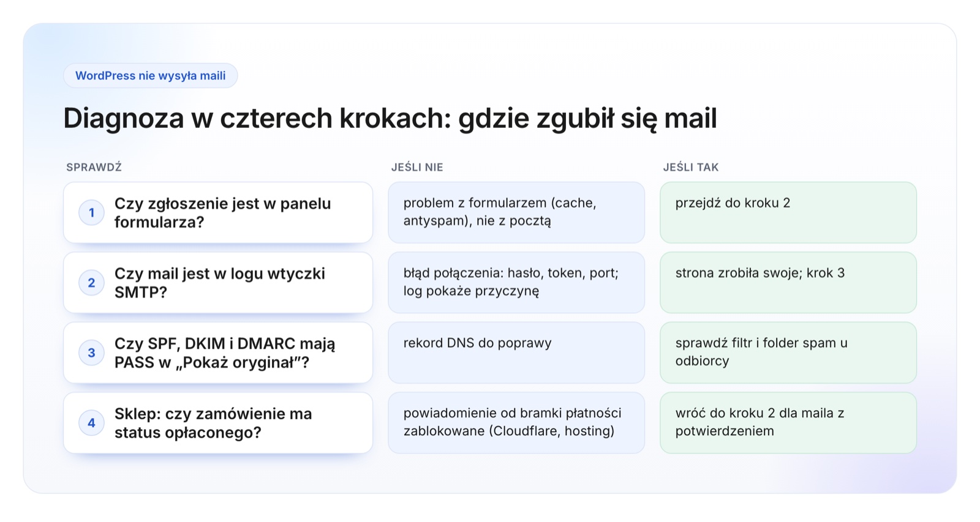Select "Czy mail jest w logu wtyczki SMTP?"

[x=220, y=283]
